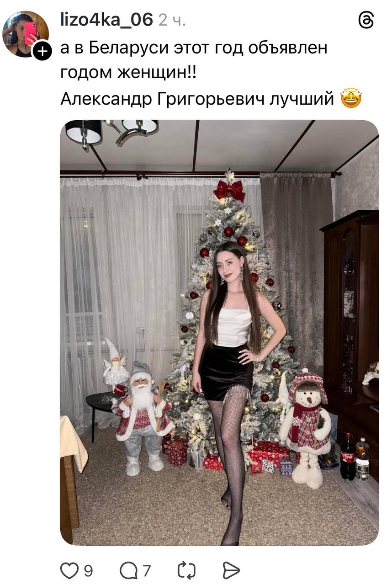The image size is (392, 585).
Task: Tap the text "Александр Григорьевич лучший"
Action: coord(197,98)
